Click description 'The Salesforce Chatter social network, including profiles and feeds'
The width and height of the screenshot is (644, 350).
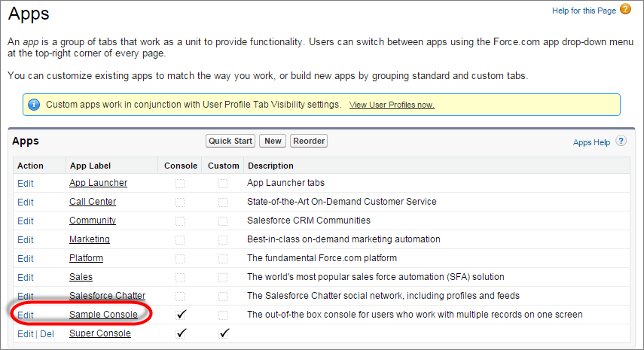pos(383,295)
